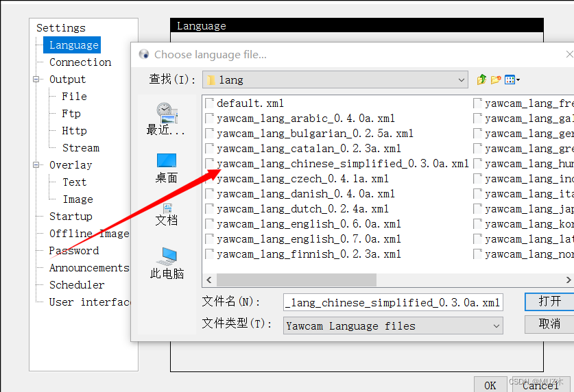Open the 此电脑 This PC shortcut
Screen dimensions: 574x392
tap(167, 263)
